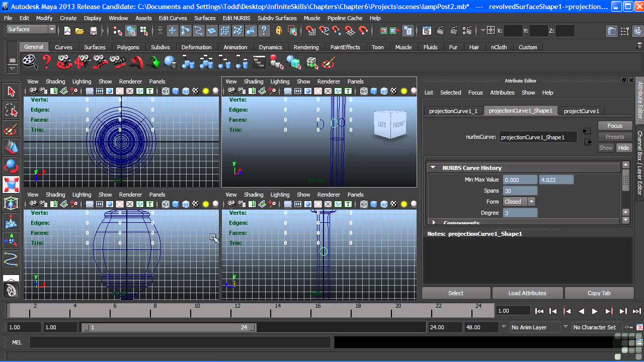
Task: Toggle Select by hierarchy mode icon
Action: point(118,31)
